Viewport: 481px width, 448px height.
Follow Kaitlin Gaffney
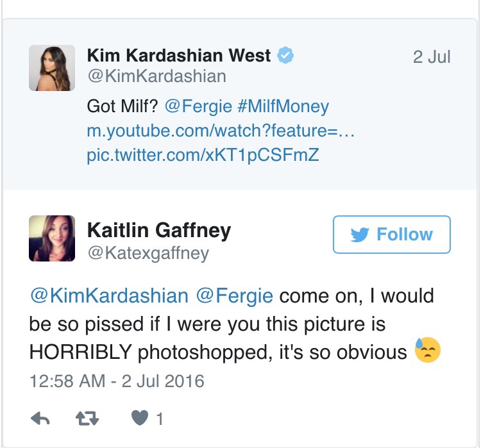[x=391, y=235]
